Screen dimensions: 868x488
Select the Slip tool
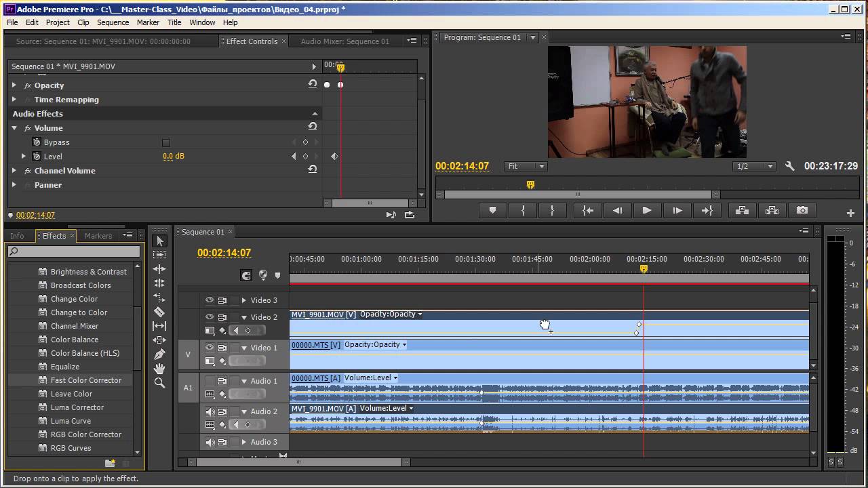pyautogui.click(x=159, y=326)
